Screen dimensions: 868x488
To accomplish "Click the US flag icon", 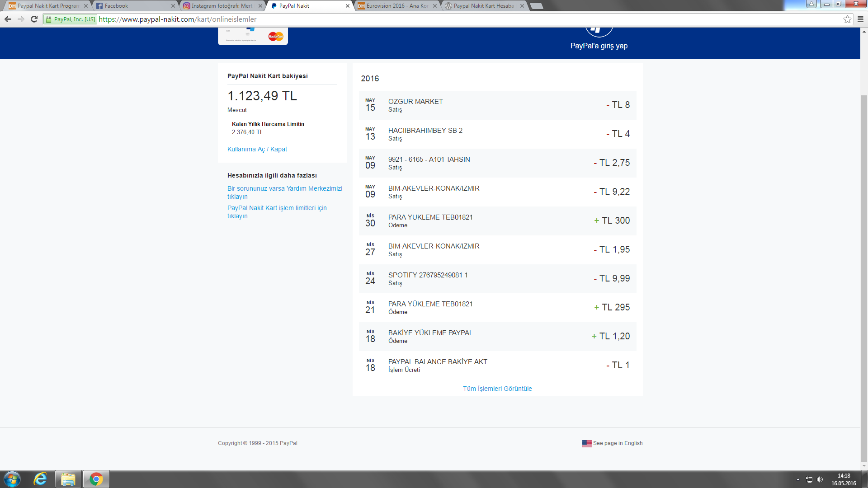I will click(586, 443).
